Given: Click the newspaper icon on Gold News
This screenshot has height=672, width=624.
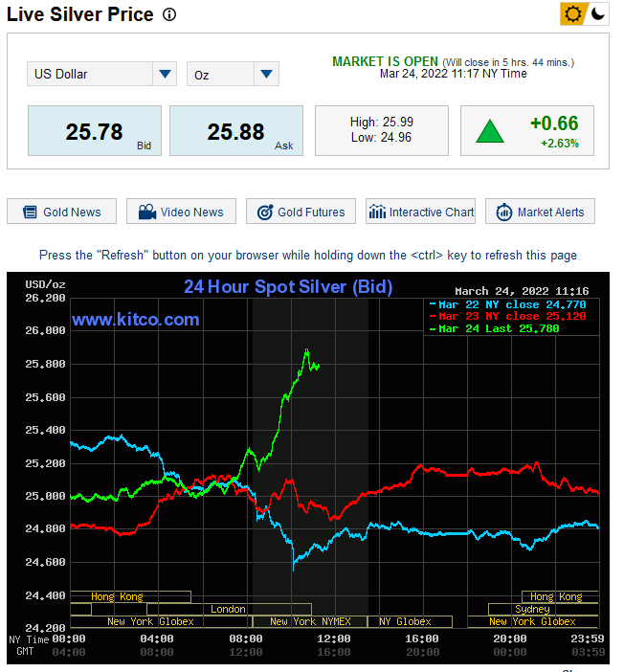Looking at the screenshot, I should pos(30,212).
